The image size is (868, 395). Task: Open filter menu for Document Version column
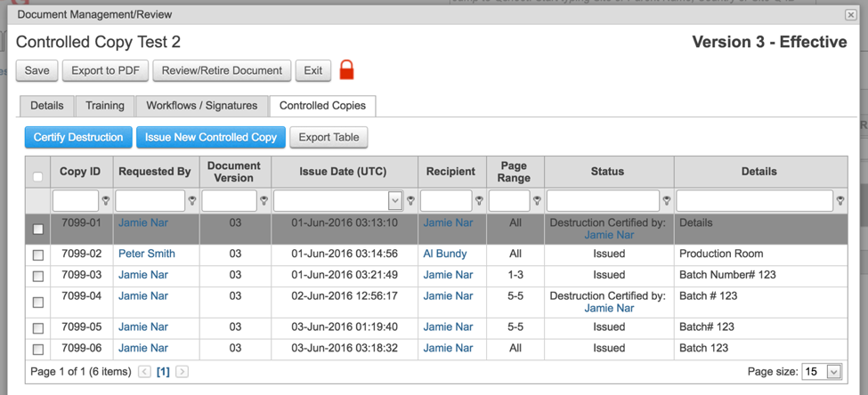point(264,201)
